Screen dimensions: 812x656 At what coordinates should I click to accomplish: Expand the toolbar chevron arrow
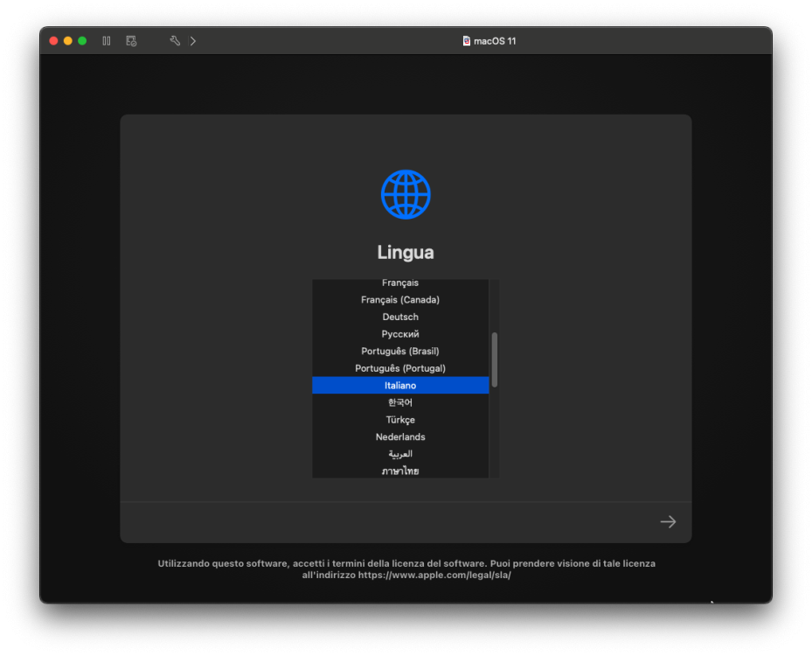click(x=192, y=41)
